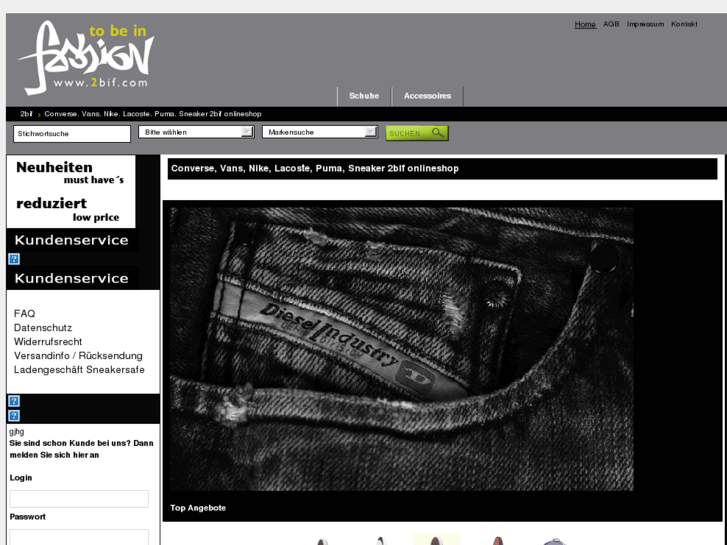The image size is (727, 545).
Task: Go to the Kontakt page
Action: [x=684, y=24]
